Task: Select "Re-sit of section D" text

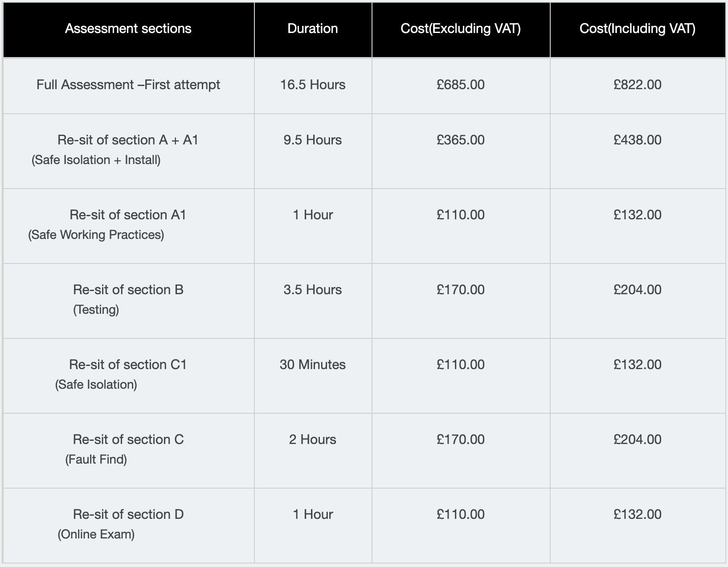Action: [128, 514]
